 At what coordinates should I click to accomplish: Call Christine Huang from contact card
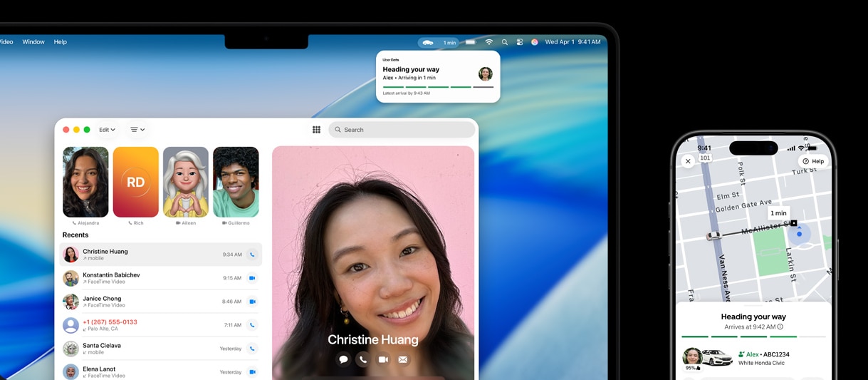(x=363, y=360)
